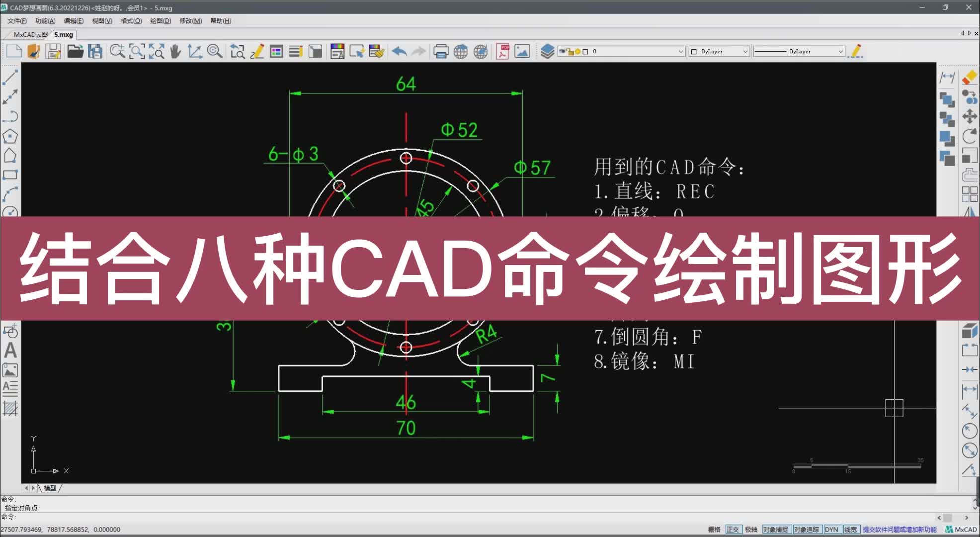
Task: Click the Save file icon
Action: pyautogui.click(x=53, y=52)
